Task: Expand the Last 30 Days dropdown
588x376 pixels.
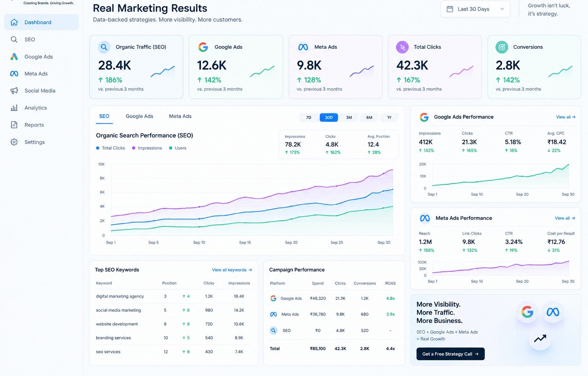Action: coord(475,9)
